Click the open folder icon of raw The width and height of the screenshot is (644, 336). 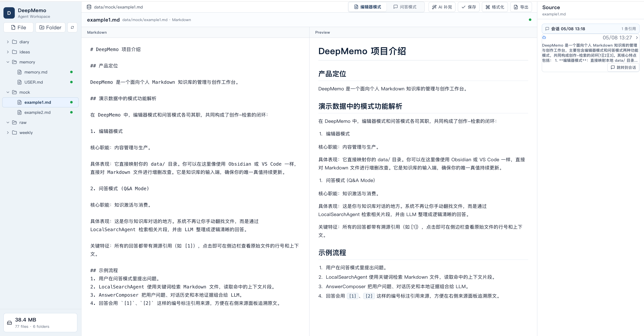(14, 122)
